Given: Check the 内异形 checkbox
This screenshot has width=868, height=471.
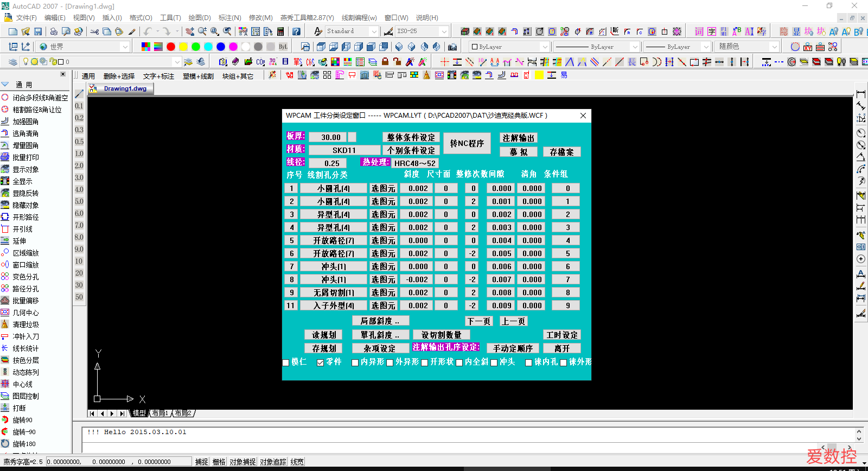Looking at the screenshot, I should pos(355,362).
